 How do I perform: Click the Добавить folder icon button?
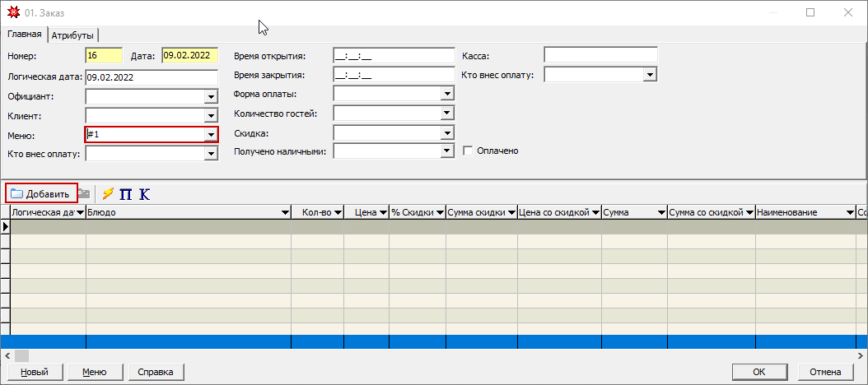41,194
